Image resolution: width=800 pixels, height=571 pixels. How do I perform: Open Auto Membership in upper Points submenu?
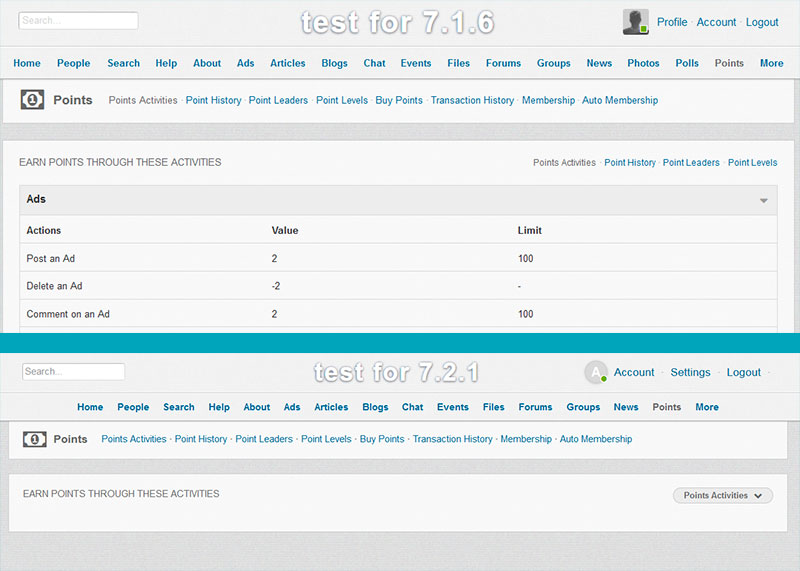(620, 100)
